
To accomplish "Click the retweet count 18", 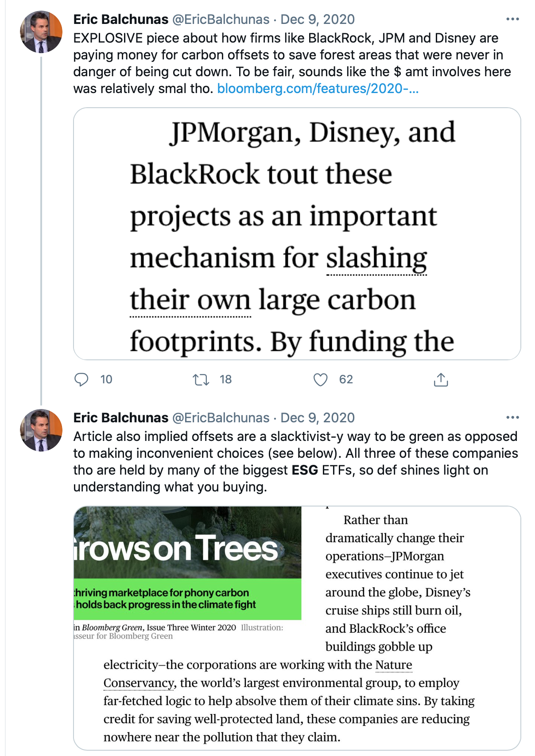I will pyautogui.click(x=226, y=380).
